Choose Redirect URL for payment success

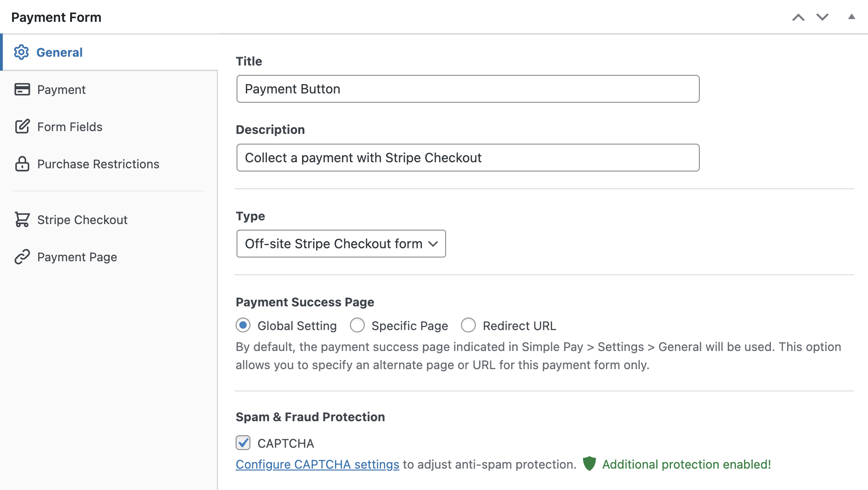tap(468, 325)
